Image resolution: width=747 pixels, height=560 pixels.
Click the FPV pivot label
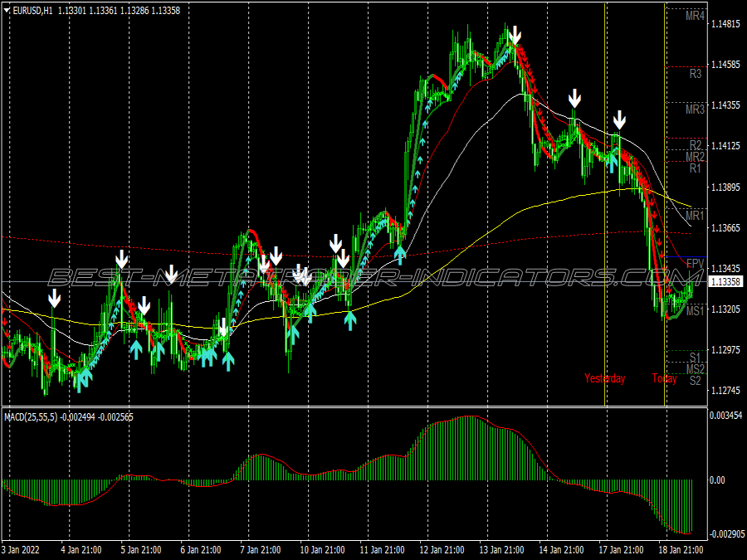(696, 264)
